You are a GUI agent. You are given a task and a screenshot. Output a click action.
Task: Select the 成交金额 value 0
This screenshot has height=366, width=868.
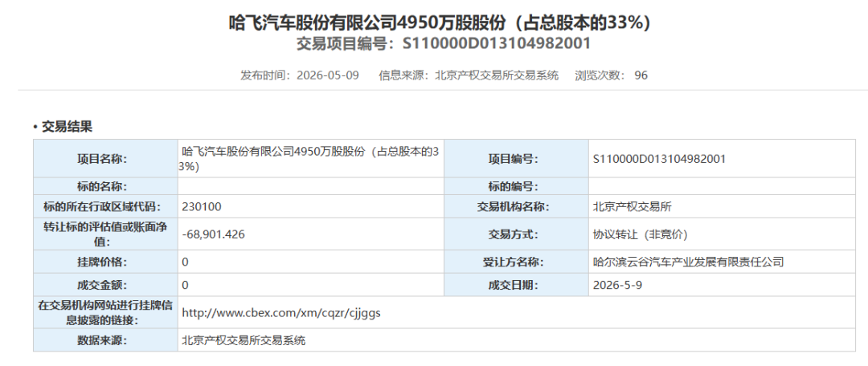[x=186, y=285]
